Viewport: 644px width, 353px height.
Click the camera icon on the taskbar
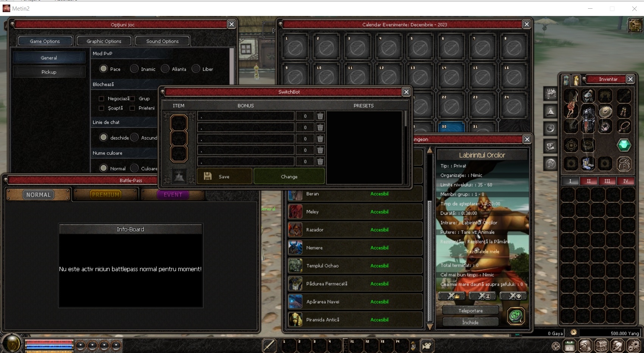click(x=427, y=346)
